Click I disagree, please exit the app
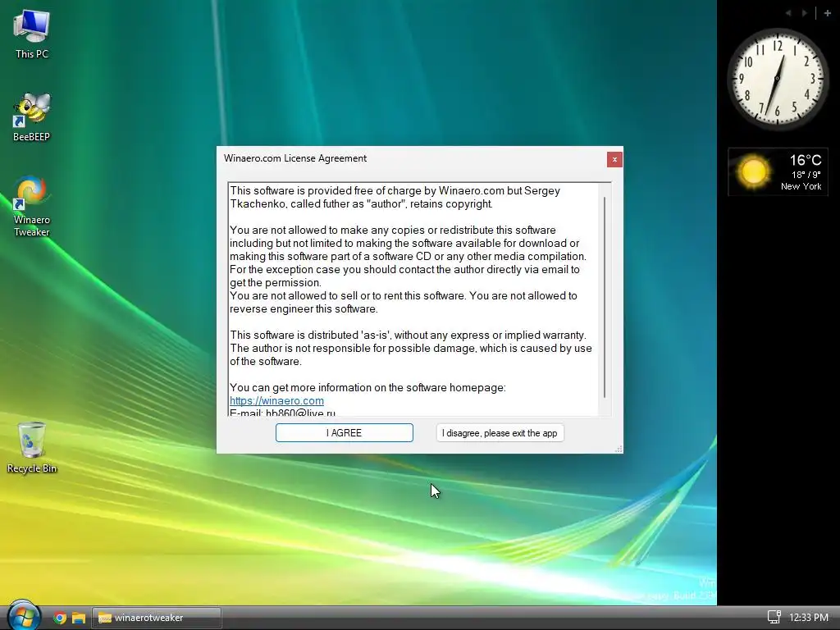Screen dimensions: 840x630 (500, 433)
